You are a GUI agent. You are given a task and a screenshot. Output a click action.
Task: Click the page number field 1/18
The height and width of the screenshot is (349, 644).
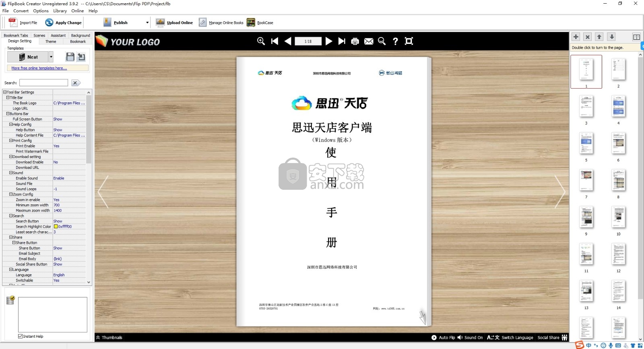click(x=308, y=41)
